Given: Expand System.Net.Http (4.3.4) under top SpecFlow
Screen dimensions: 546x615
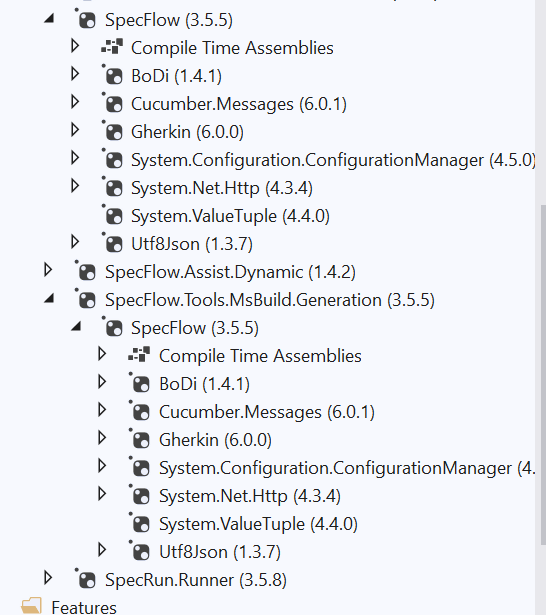Looking at the screenshot, I should pos(75,186).
